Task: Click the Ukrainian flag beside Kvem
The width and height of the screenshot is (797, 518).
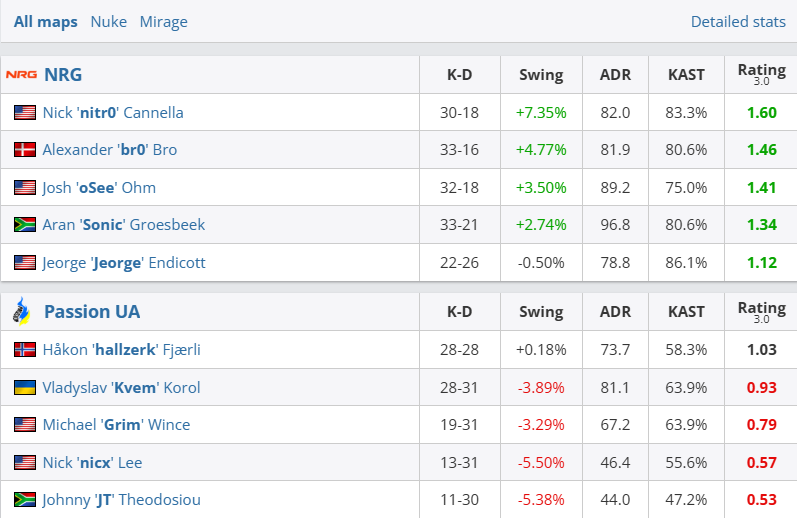Action: click(25, 387)
